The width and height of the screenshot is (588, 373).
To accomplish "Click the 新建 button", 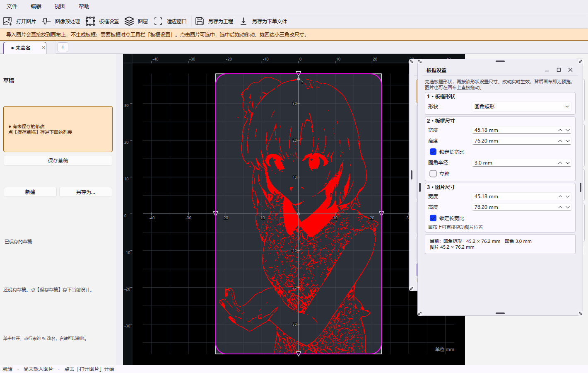I will point(30,192).
